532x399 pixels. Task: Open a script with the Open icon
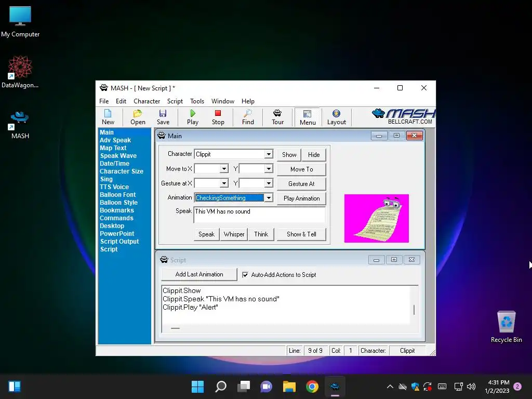pos(138,117)
